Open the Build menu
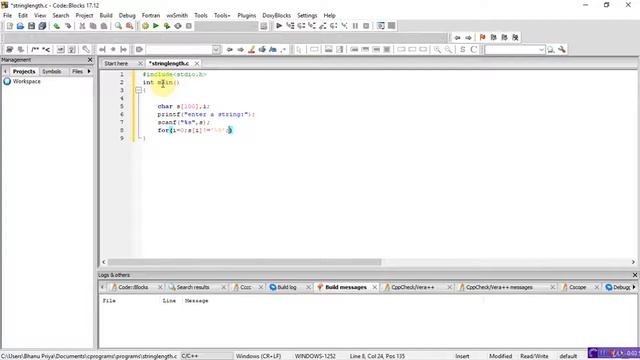Screen dimensions: 640x360 click(x=106, y=15)
